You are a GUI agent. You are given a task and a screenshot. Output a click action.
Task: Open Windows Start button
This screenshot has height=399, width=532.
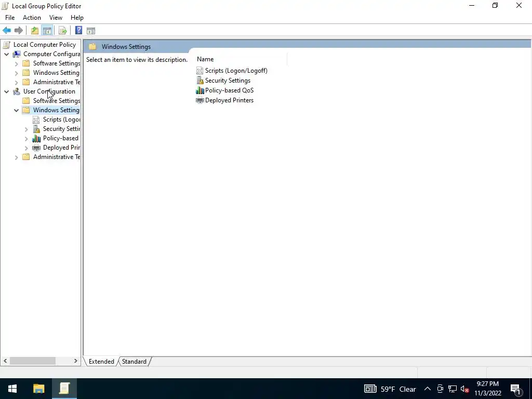12,389
